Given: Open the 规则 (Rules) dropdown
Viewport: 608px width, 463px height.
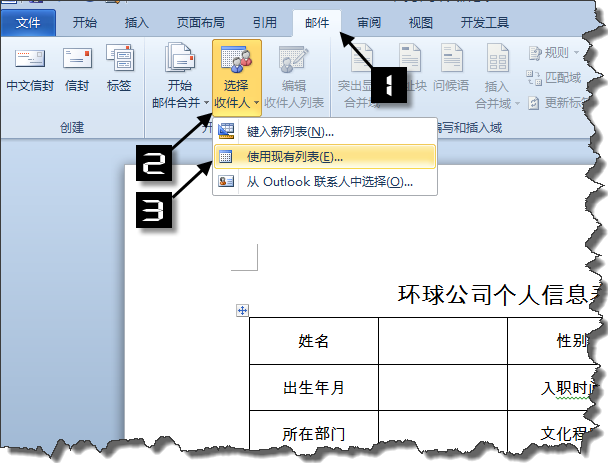Looking at the screenshot, I should pyautogui.click(x=551, y=52).
